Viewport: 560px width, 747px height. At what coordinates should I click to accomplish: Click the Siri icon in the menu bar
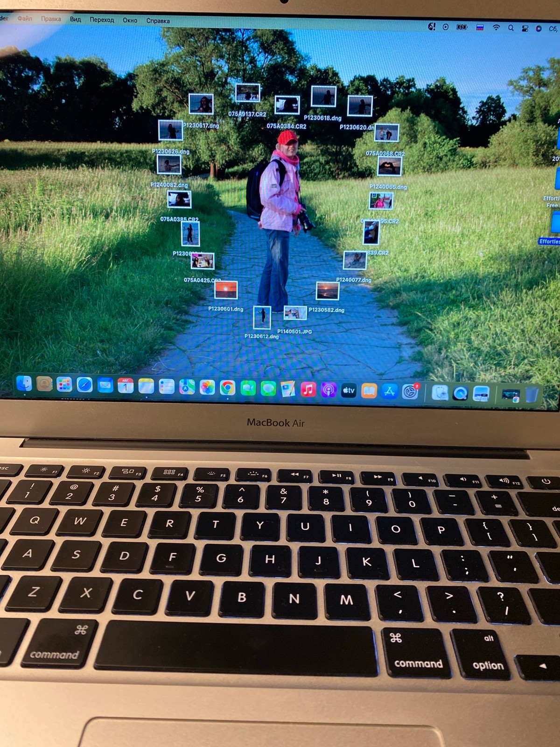click(x=539, y=28)
